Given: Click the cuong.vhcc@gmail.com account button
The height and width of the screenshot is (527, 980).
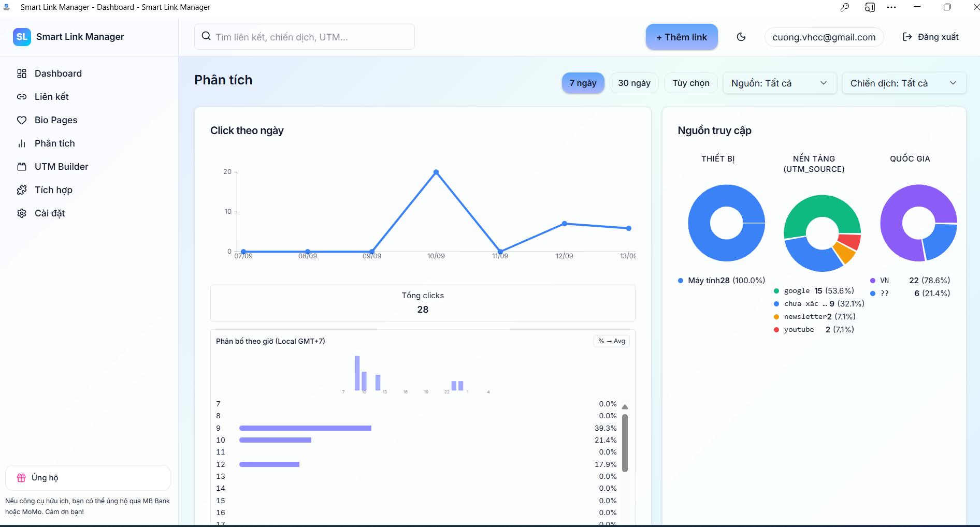Looking at the screenshot, I should coord(824,37).
